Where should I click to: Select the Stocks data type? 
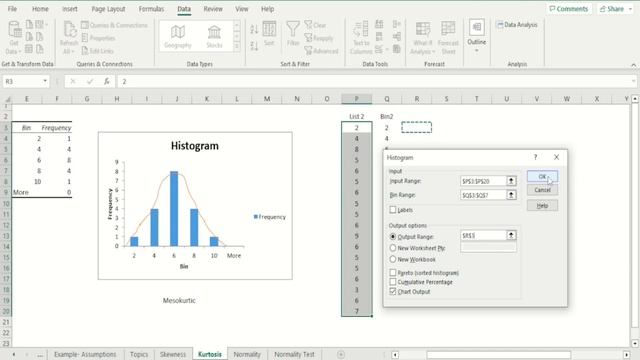coord(214,36)
